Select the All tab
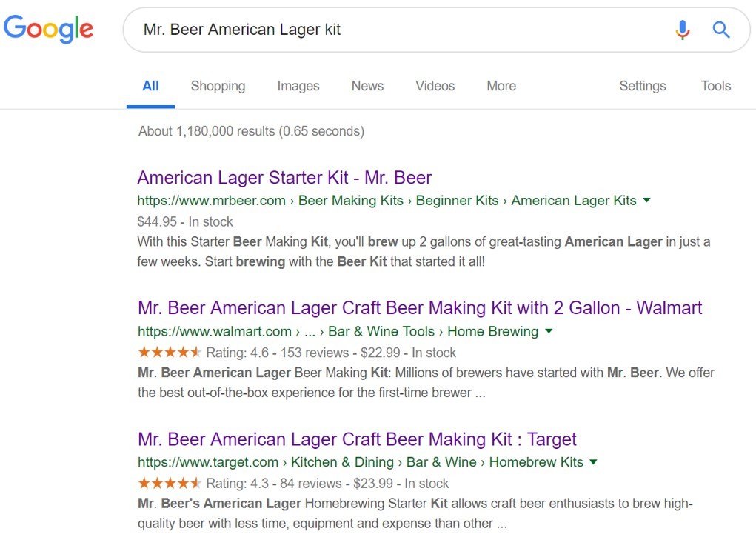This screenshot has width=756, height=540. pos(150,86)
